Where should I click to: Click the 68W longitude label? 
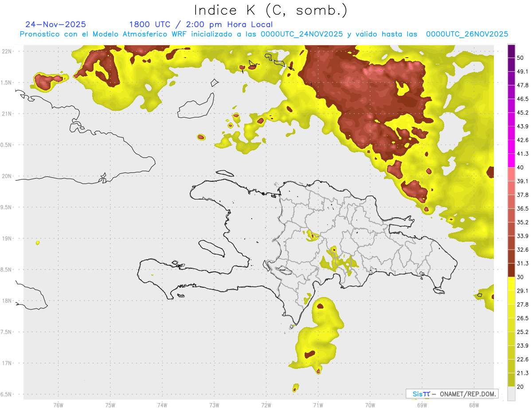(x=474, y=405)
